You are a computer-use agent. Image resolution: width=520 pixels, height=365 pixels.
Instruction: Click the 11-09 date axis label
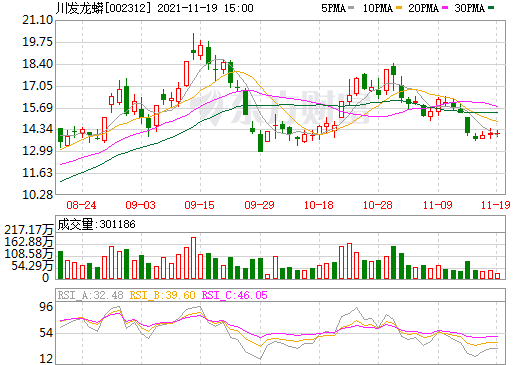(x=438, y=205)
